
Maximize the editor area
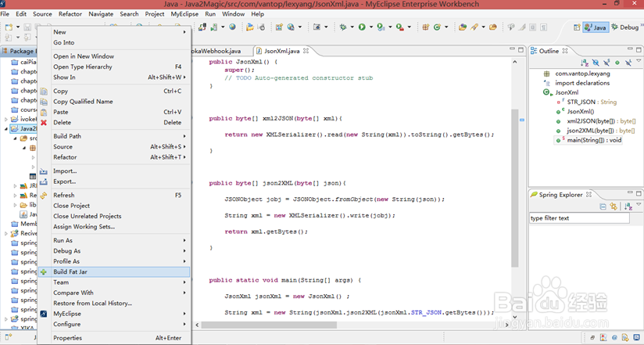click(521, 50)
